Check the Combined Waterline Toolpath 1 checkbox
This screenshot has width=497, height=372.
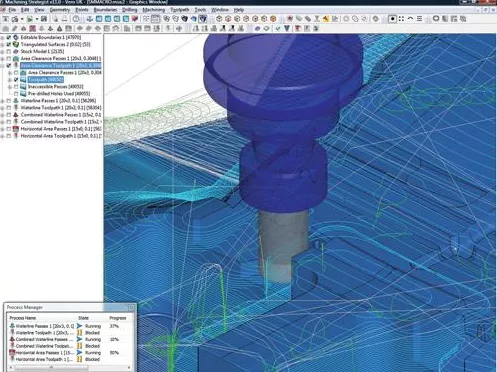(9, 122)
